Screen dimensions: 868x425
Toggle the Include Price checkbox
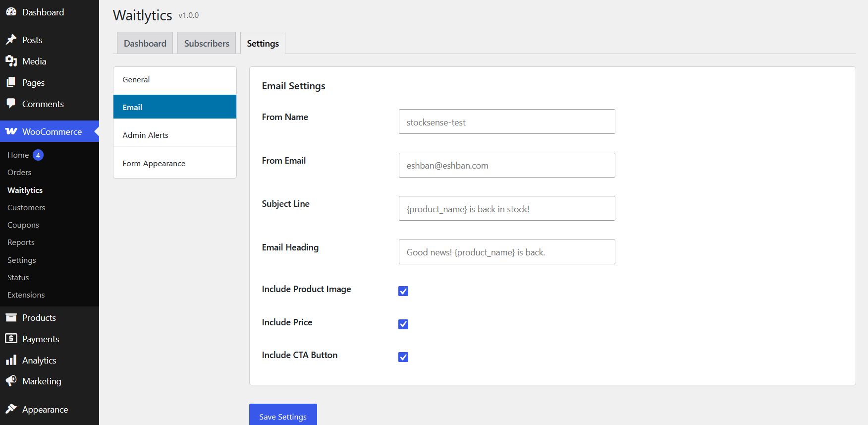403,324
